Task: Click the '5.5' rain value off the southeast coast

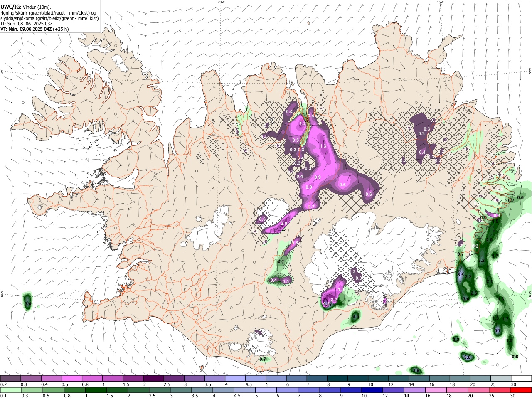Action: point(461,275)
